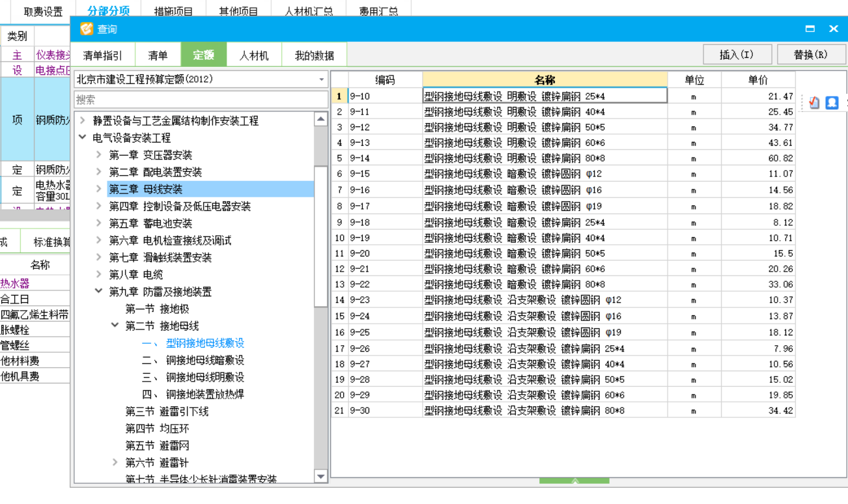
Task: Click the blue user profile icon
Action: (x=832, y=102)
